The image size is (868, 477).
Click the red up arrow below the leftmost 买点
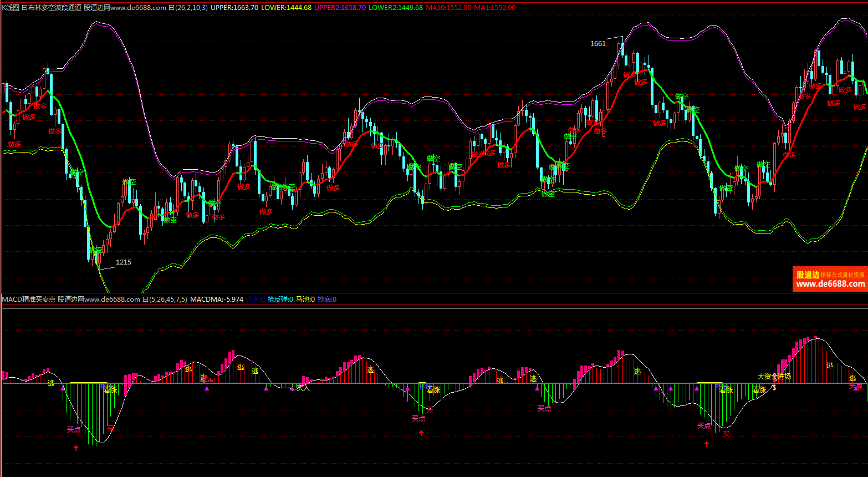76,448
